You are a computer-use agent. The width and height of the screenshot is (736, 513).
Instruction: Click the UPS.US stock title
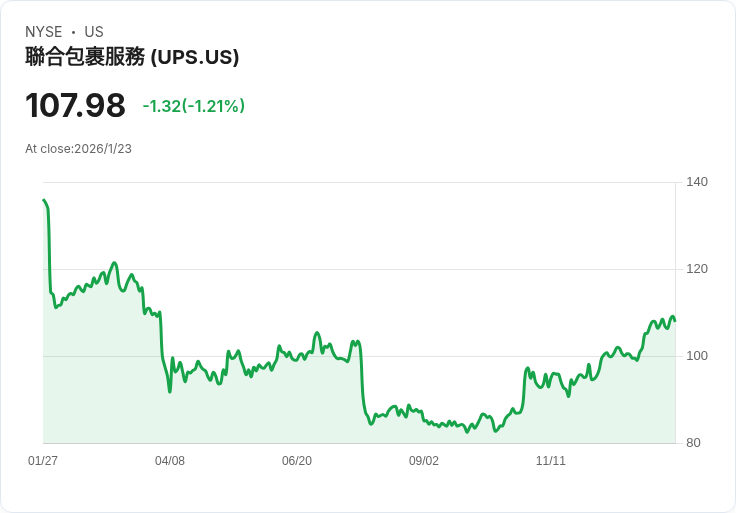pyautogui.click(x=132, y=57)
